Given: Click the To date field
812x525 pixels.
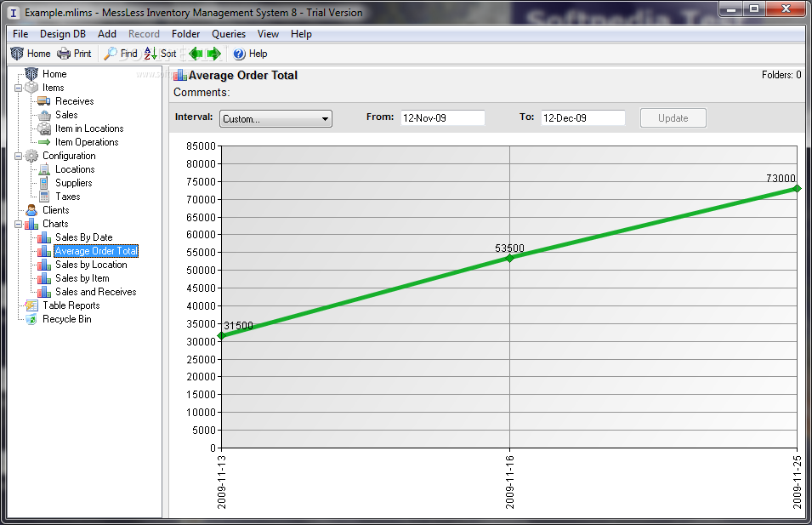Looking at the screenshot, I should (583, 117).
